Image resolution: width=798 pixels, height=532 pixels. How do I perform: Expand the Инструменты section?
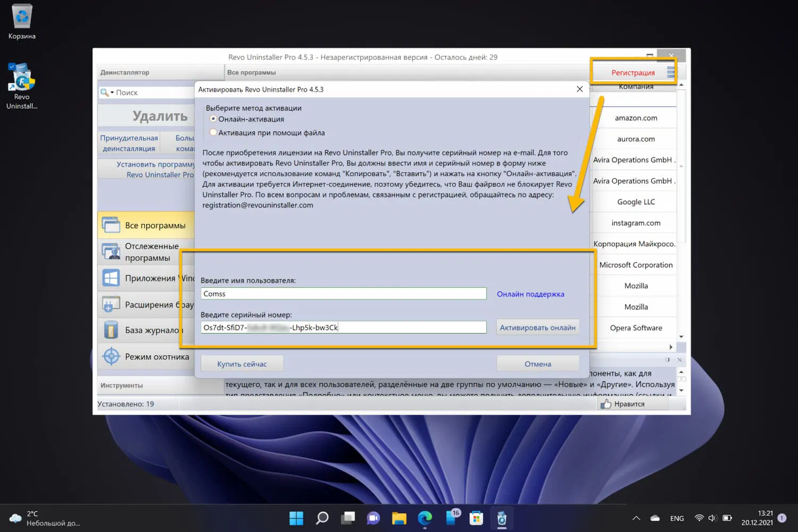(161, 385)
